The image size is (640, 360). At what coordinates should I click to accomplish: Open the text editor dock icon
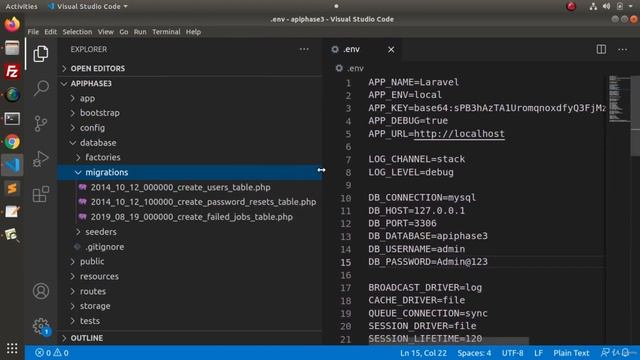coord(12,212)
